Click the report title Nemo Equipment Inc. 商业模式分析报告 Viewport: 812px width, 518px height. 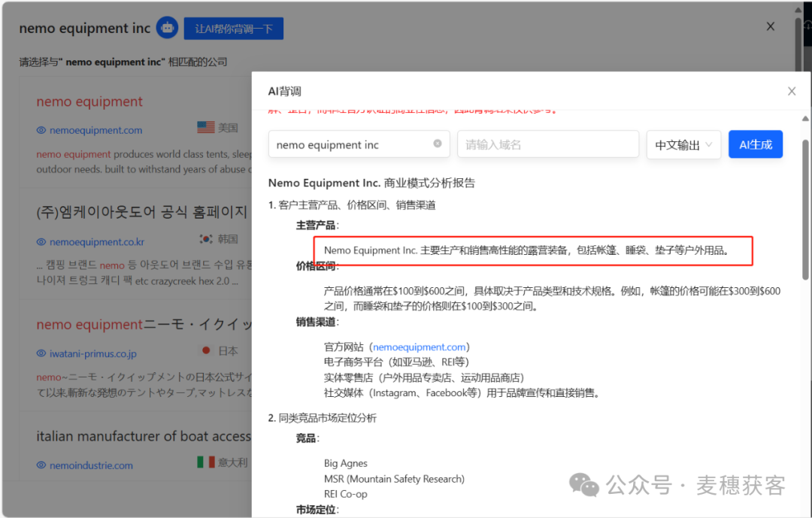point(371,183)
